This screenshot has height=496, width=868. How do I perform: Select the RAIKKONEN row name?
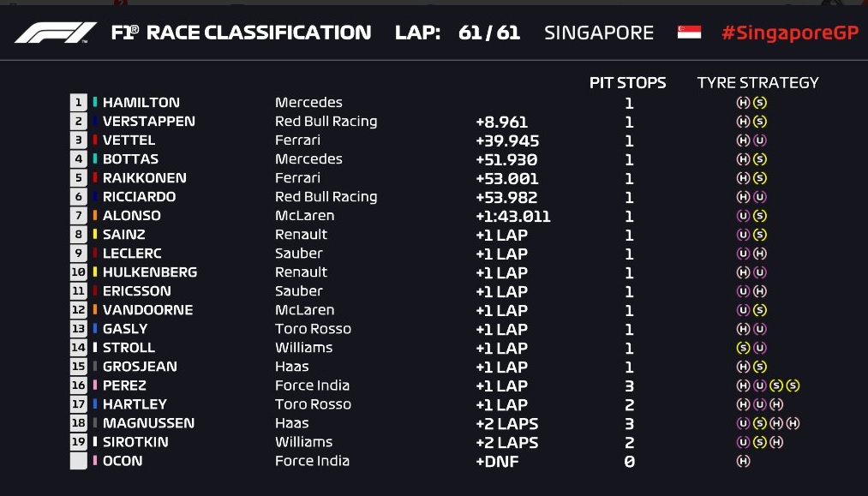(145, 177)
